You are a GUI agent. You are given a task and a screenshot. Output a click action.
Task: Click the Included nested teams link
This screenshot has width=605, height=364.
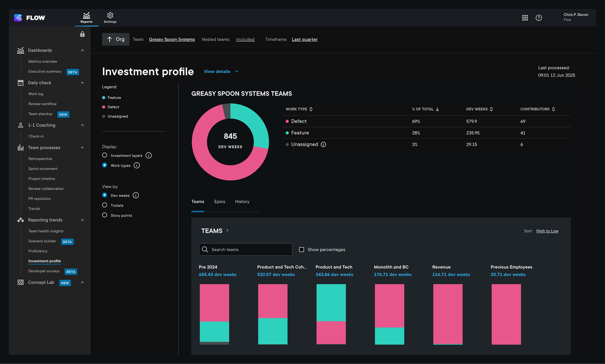click(x=245, y=39)
